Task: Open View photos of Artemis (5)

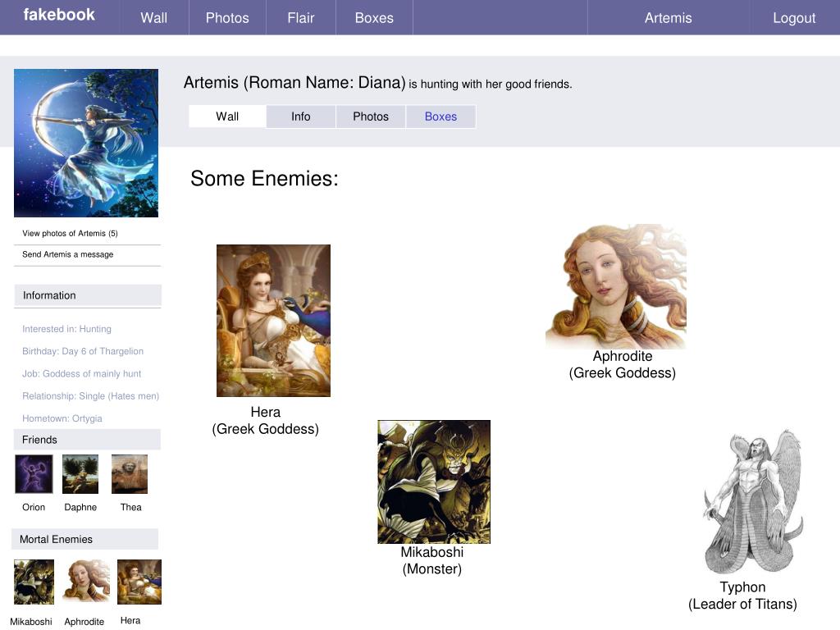Action: coord(71,233)
